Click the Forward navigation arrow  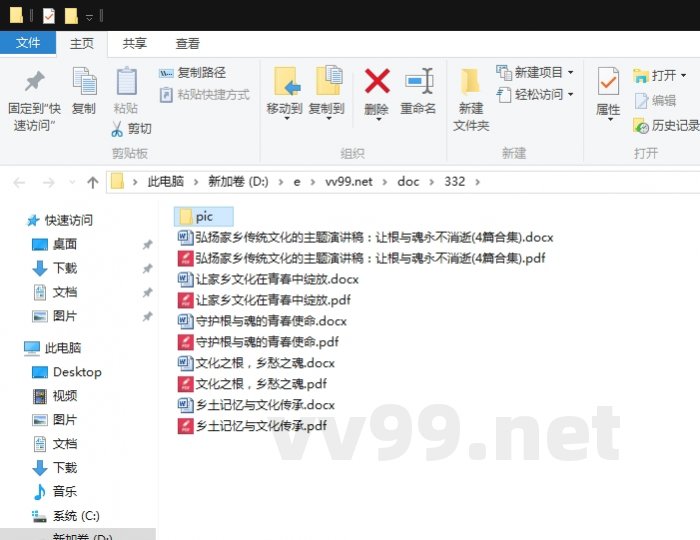(48, 182)
